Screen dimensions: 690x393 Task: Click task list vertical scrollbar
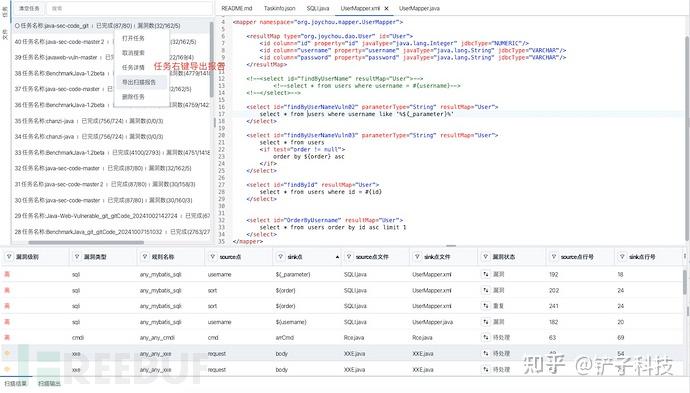click(212, 59)
